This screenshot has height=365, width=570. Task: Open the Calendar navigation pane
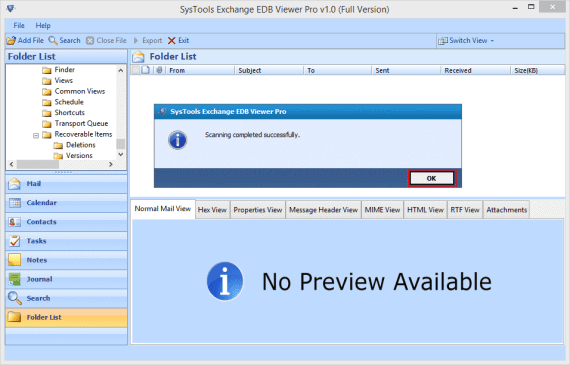point(66,203)
